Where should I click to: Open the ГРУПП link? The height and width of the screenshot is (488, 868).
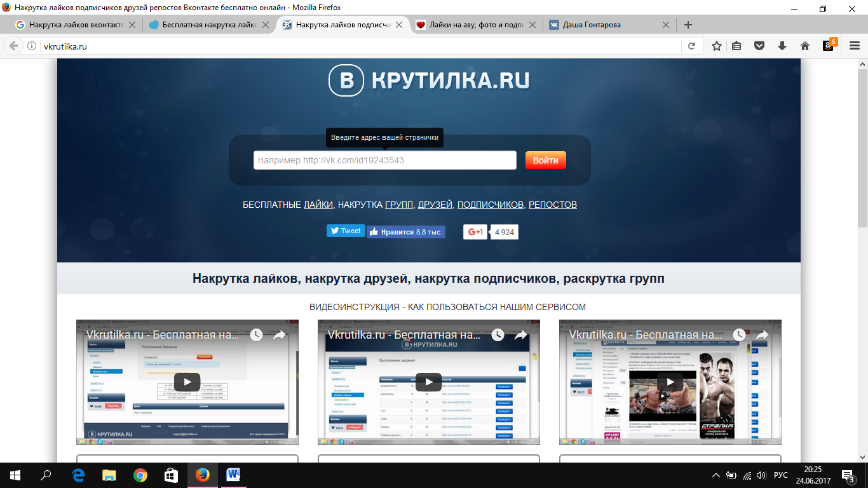point(400,205)
